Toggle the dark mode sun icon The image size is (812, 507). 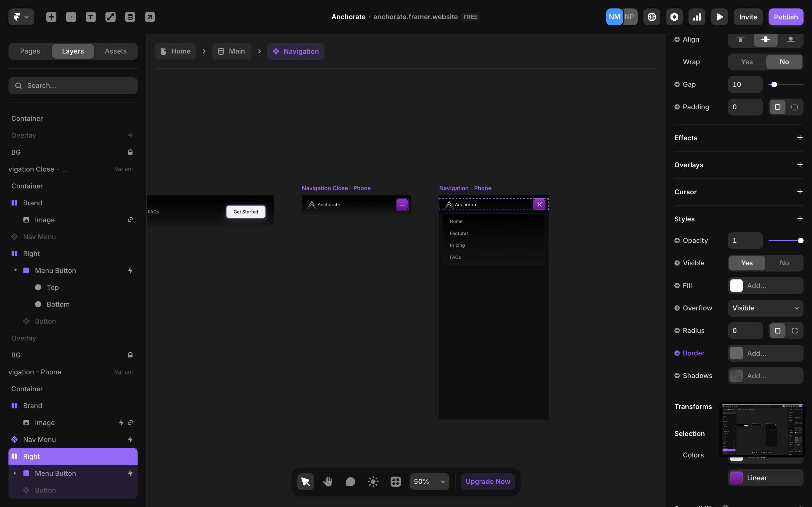[x=373, y=482]
